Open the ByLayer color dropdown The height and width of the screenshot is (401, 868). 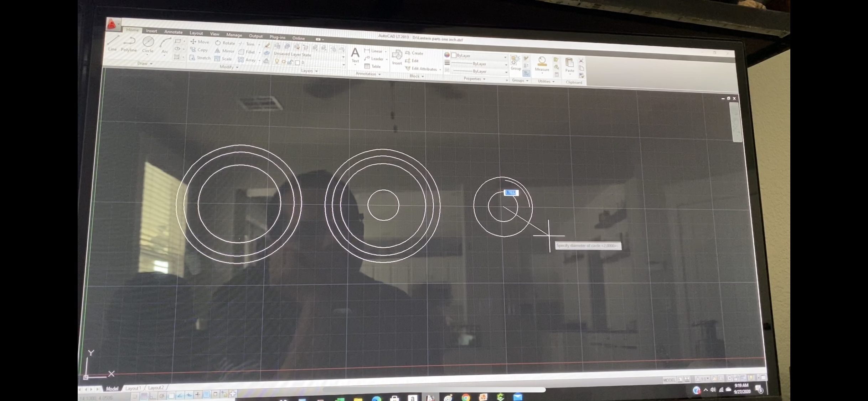505,57
